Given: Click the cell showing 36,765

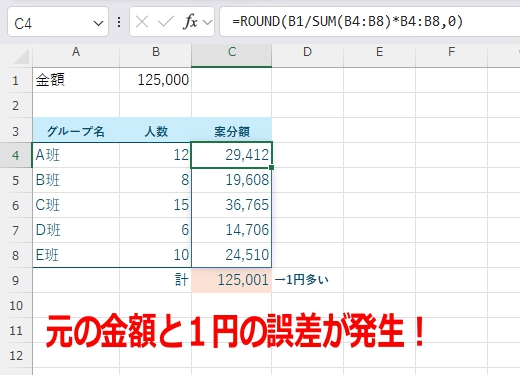Looking at the screenshot, I should pos(232,205).
